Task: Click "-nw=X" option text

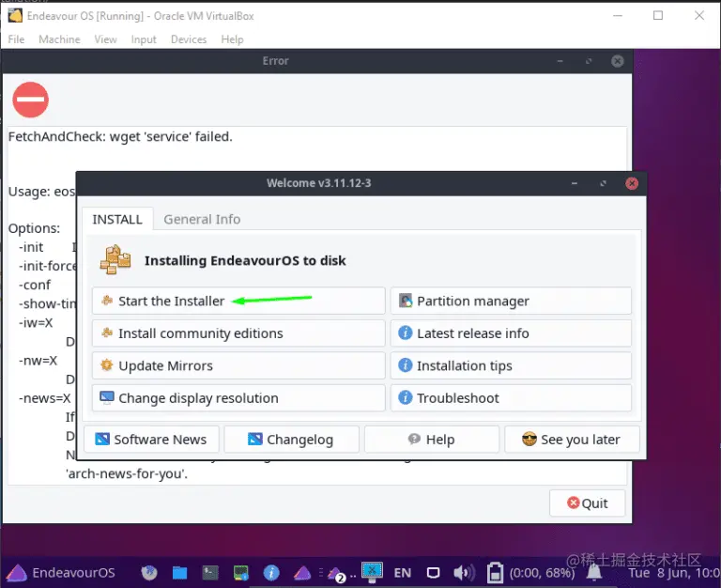Action: point(38,361)
